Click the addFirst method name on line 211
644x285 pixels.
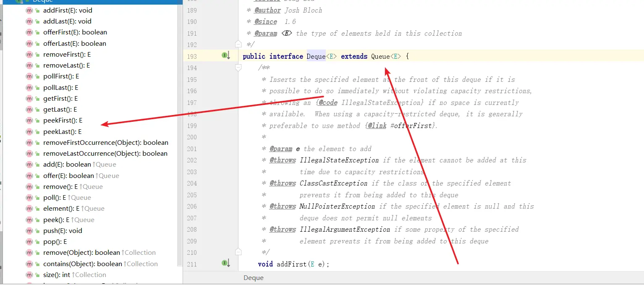(292, 264)
